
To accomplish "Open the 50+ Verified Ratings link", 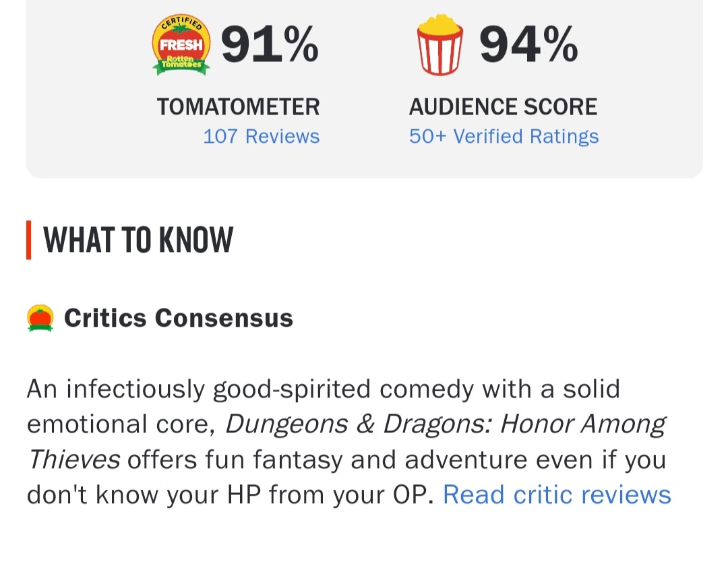I will [x=504, y=136].
